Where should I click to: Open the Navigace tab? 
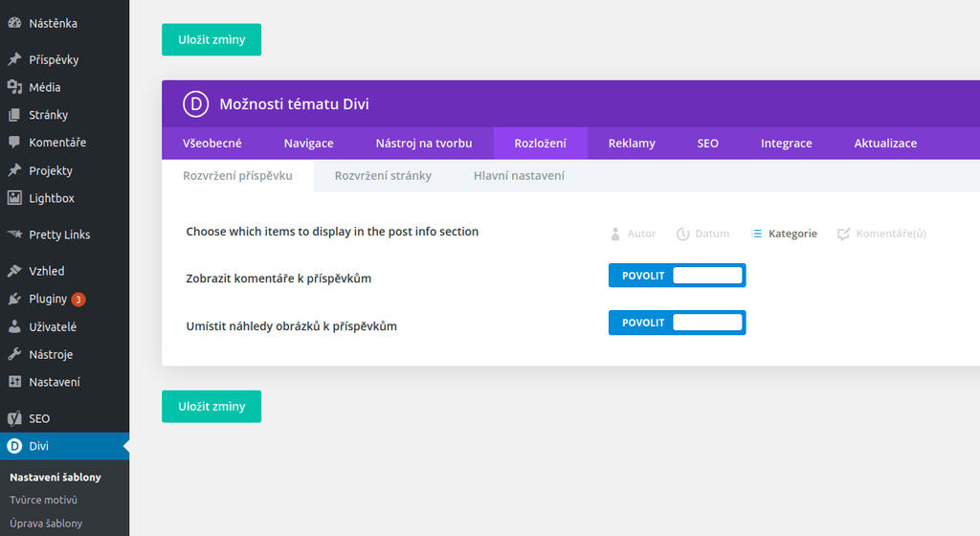(309, 143)
